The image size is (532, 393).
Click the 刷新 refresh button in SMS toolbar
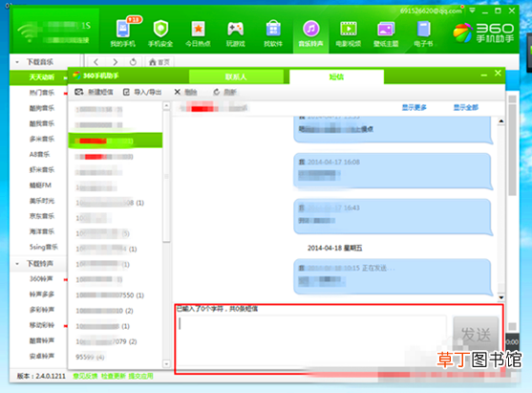coord(225,92)
